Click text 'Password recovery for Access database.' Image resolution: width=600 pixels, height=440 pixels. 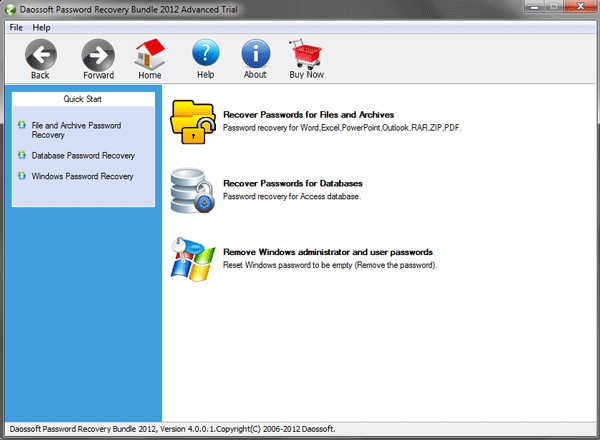pos(292,196)
